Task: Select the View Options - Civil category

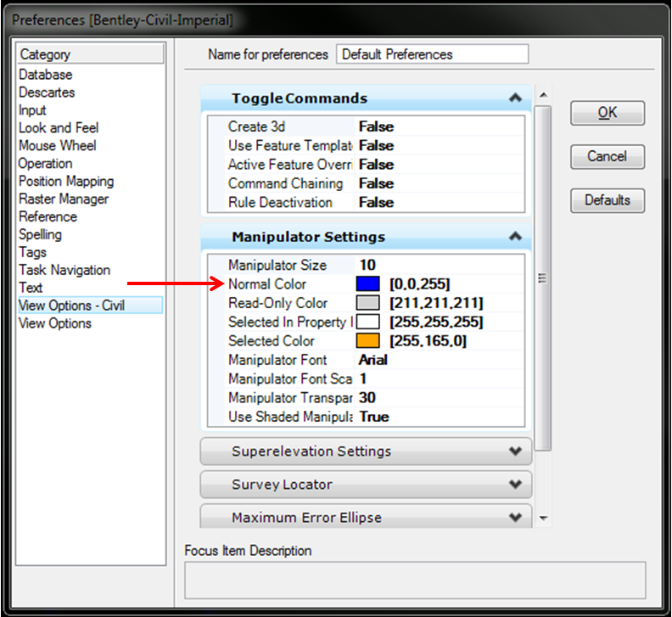Action: tap(91, 306)
